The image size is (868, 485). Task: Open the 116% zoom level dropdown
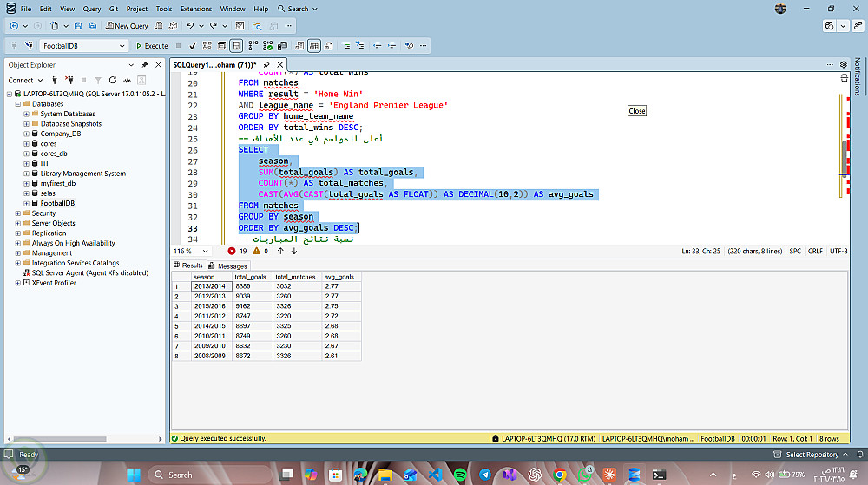point(205,251)
